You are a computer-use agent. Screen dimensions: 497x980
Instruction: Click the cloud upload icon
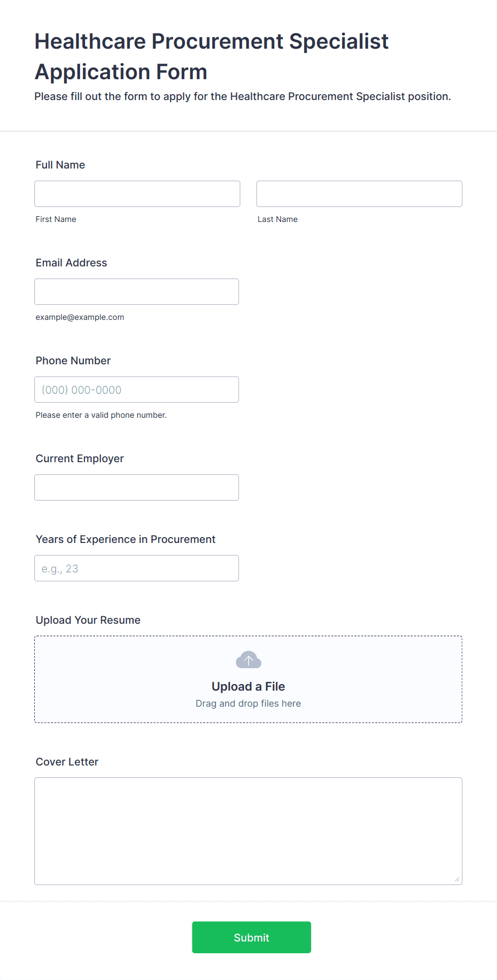[x=248, y=660]
